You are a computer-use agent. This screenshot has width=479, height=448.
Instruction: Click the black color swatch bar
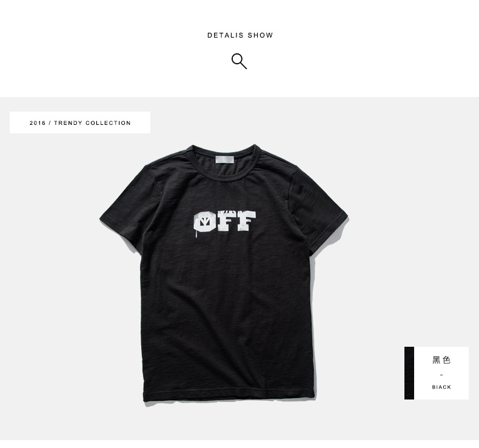click(x=409, y=373)
